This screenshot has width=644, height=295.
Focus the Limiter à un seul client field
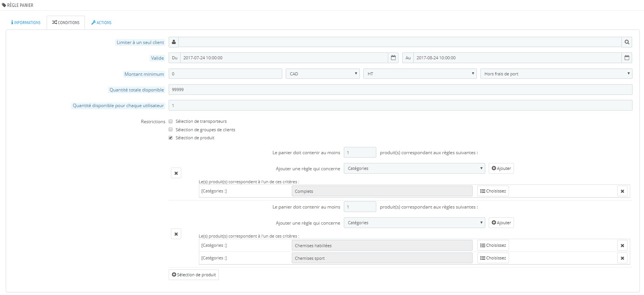(400, 42)
